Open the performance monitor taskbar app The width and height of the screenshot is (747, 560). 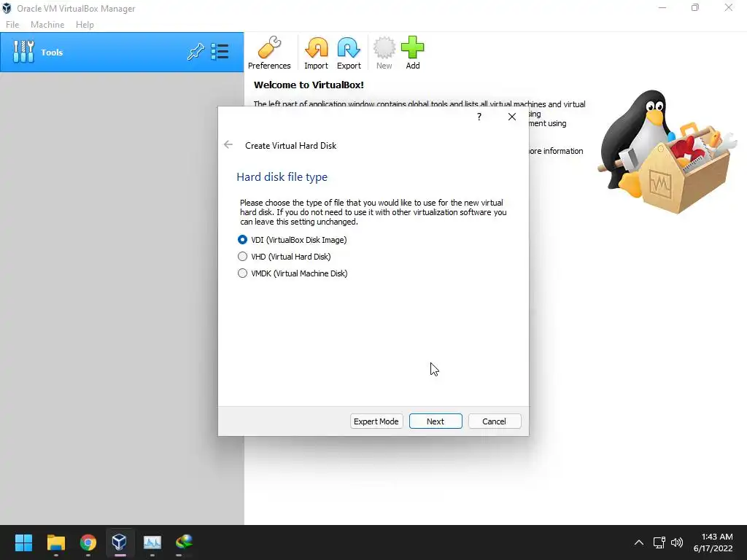[152, 542]
